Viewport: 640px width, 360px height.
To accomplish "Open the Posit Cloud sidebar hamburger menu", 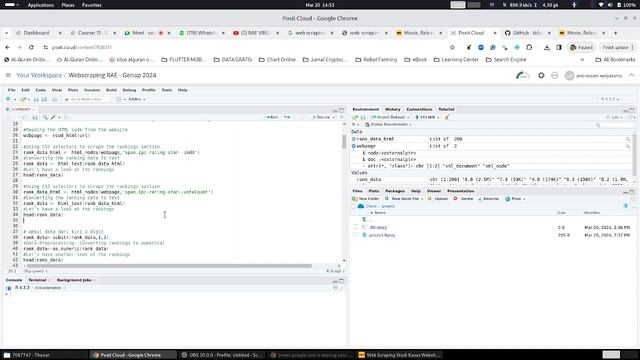I will (x=8, y=75).
